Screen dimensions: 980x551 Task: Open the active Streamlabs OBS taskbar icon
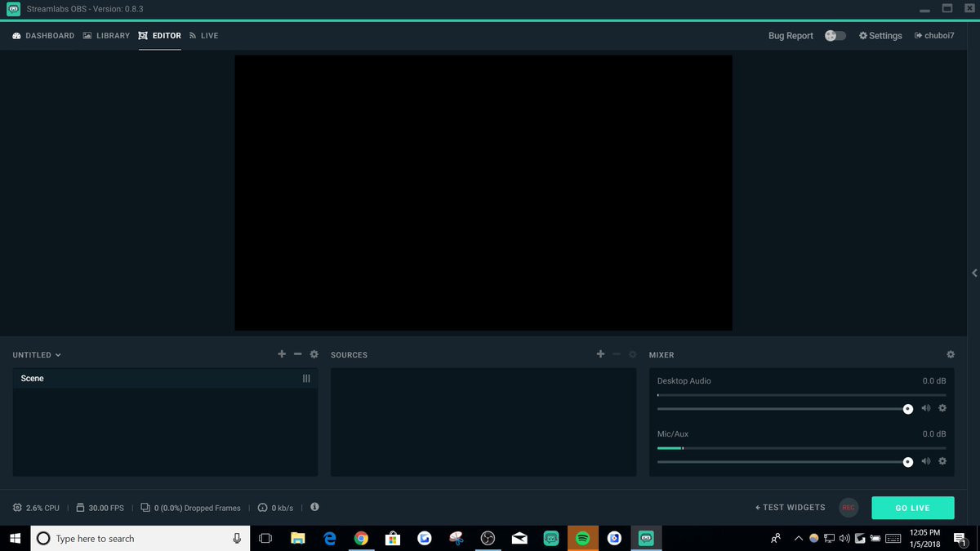click(x=646, y=538)
